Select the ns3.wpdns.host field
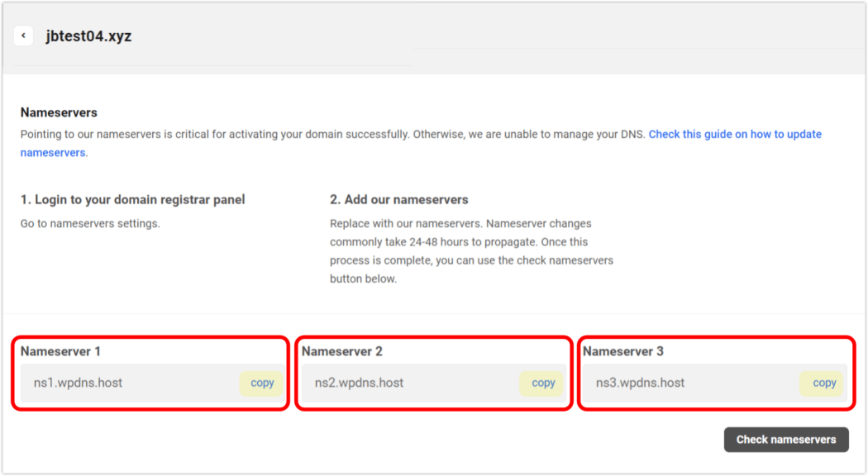The image size is (868, 476). [686, 383]
